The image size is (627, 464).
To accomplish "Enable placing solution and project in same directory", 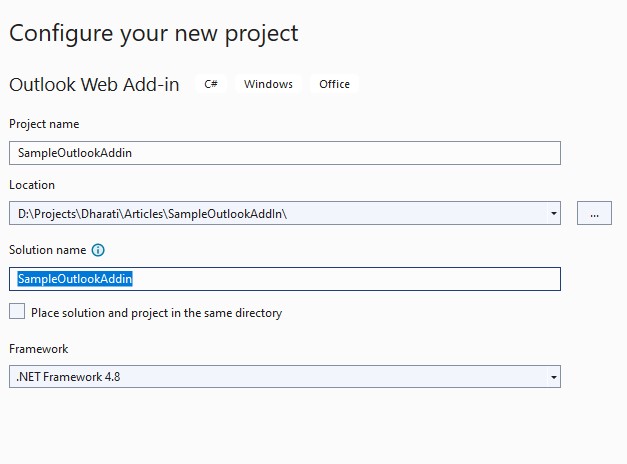I will click(x=17, y=312).
